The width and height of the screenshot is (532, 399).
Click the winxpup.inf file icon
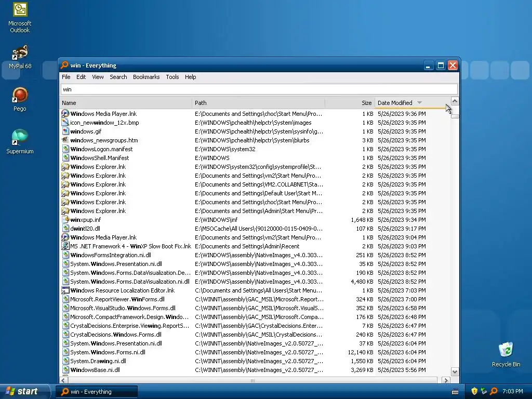tap(65, 220)
